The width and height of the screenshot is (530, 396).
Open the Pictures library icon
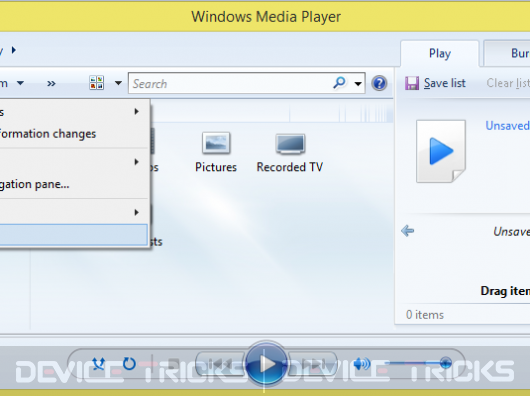tap(216, 152)
